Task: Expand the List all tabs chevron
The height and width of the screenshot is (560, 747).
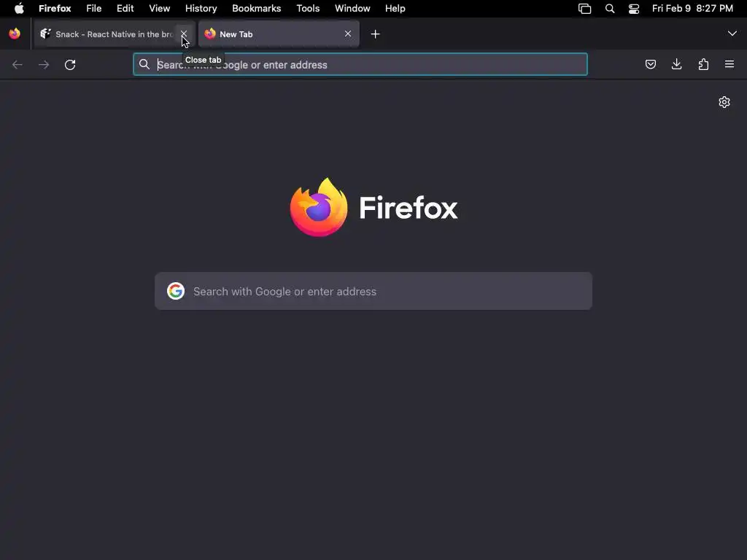Action: coord(732,34)
